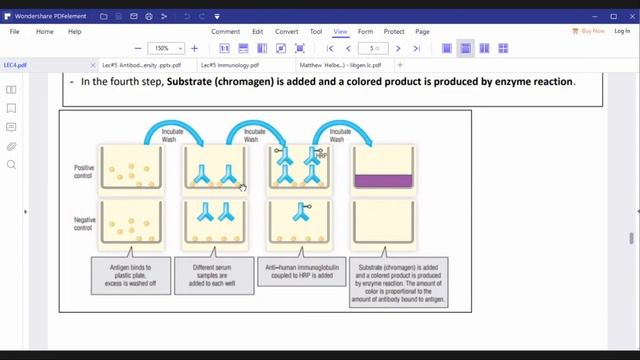Select the fit width view icon
Image resolution: width=640 pixels, height=360 pixels.
[x=243, y=49]
